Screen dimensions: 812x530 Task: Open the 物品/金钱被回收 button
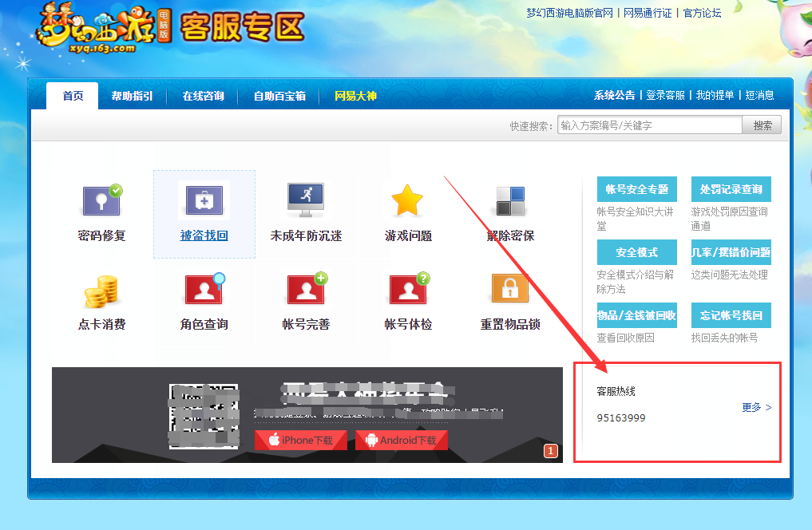637,315
